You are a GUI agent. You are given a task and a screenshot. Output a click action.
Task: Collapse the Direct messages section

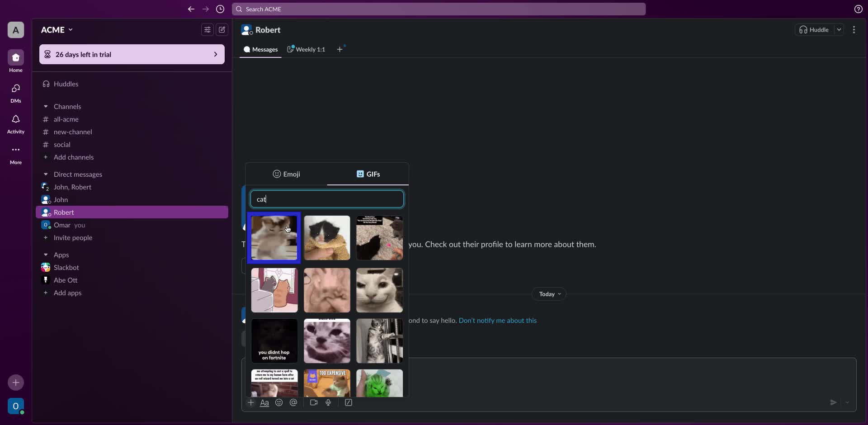(46, 174)
